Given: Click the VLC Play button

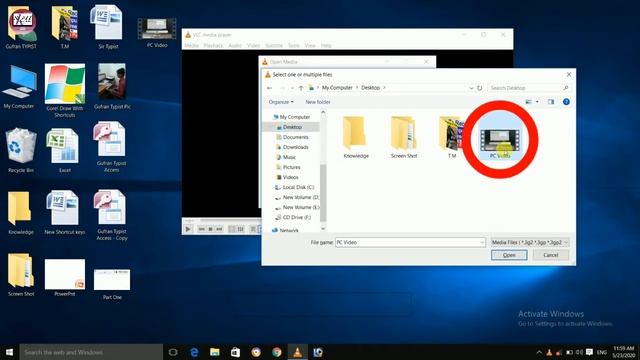Looking at the screenshot, I should click(x=188, y=229).
